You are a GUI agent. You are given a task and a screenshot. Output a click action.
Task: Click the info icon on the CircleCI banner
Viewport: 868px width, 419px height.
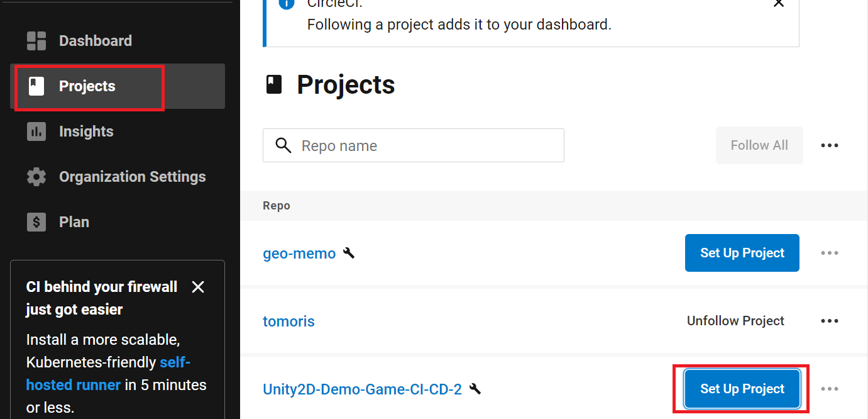[x=286, y=4]
